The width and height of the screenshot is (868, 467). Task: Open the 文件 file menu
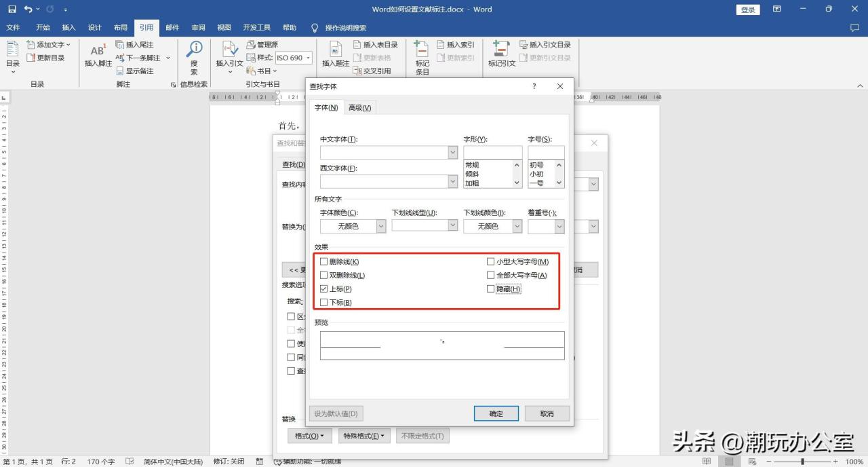pyautogui.click(x=13, y=28)
